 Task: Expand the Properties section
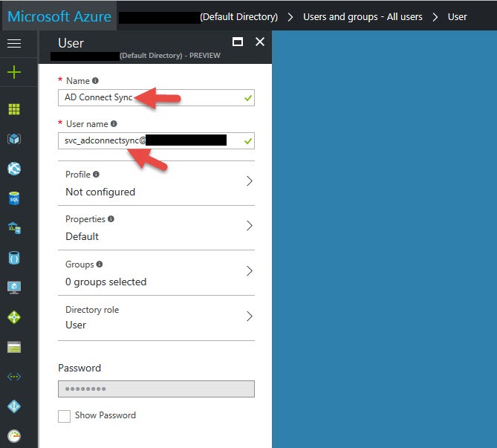pyautogui.click(x=156, y=228)
